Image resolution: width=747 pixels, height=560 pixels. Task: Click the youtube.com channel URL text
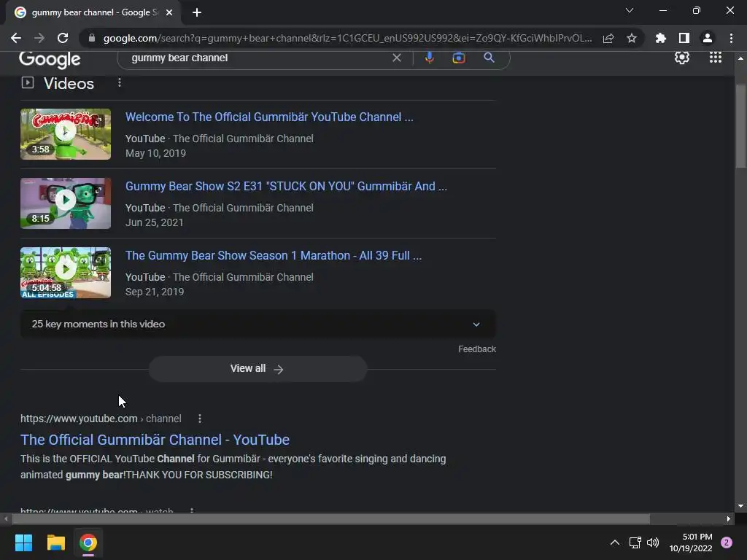point(101,419)
